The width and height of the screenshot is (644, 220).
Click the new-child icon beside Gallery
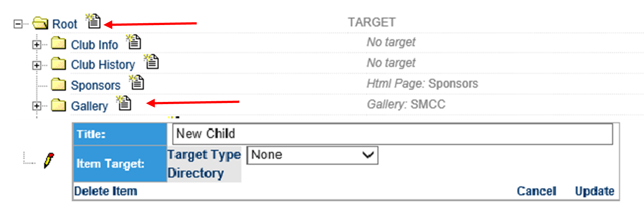pyautogui.click(x=124, y=103)
